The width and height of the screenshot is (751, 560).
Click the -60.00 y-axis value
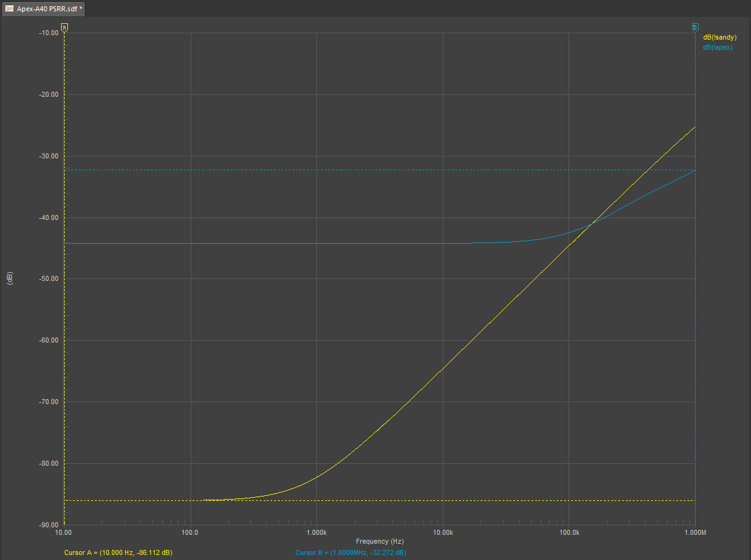tap(48, 340)
